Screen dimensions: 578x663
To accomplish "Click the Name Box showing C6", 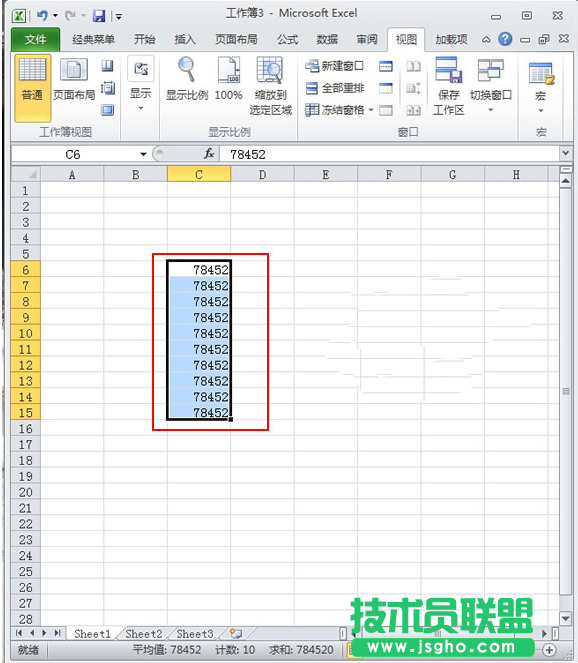I will tap(73, 154).
